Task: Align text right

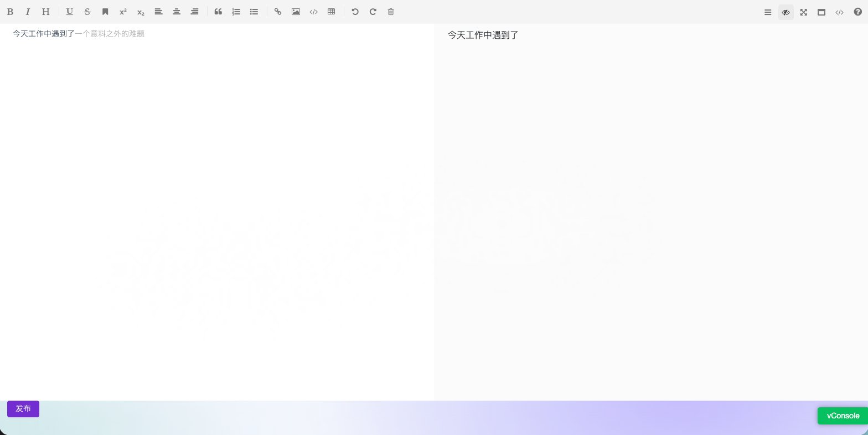Action: 194,12
